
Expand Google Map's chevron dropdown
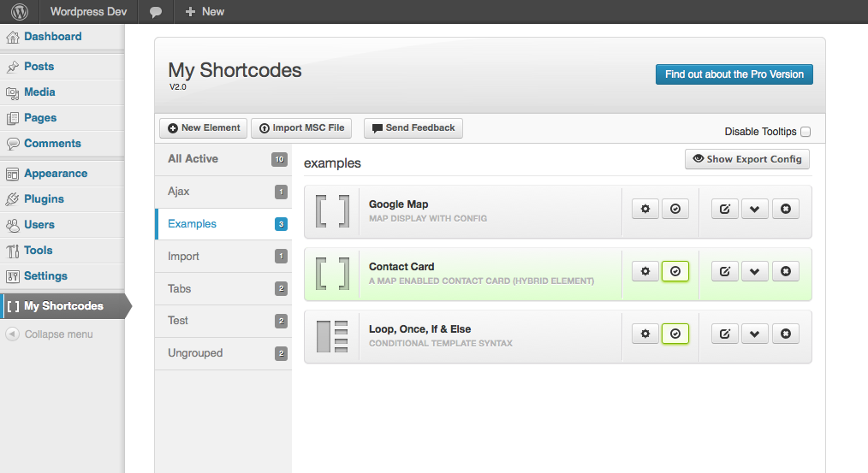click(754, 209)
